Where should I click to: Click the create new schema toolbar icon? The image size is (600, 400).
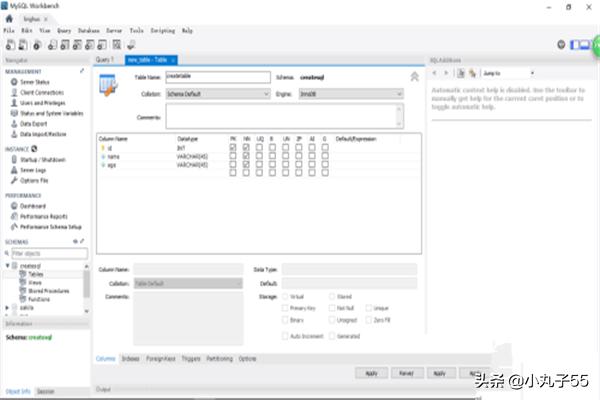pos(52,45)
